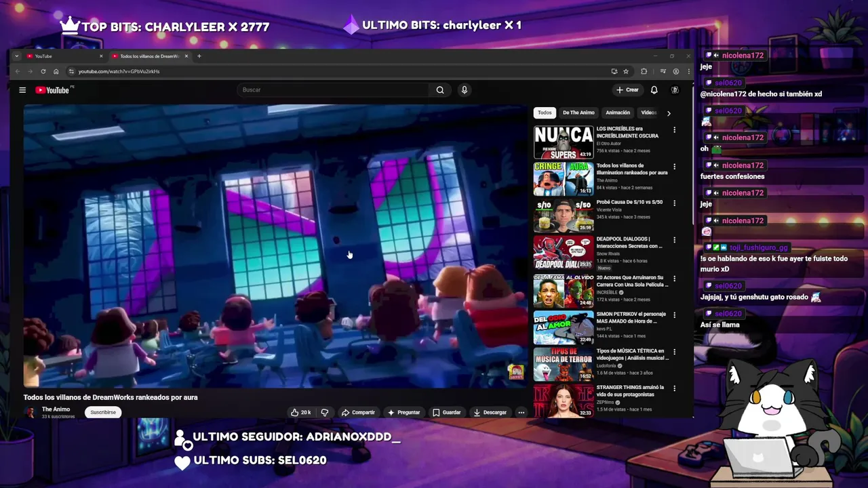The image size is (868, 488).
Task: Click the browser address bar URL
Action: tap(119, 71)
